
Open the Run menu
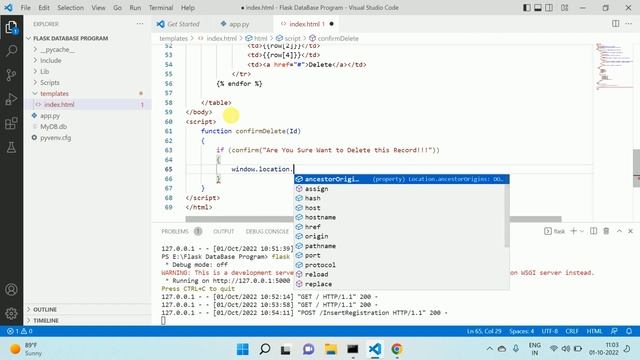point(135,8)
